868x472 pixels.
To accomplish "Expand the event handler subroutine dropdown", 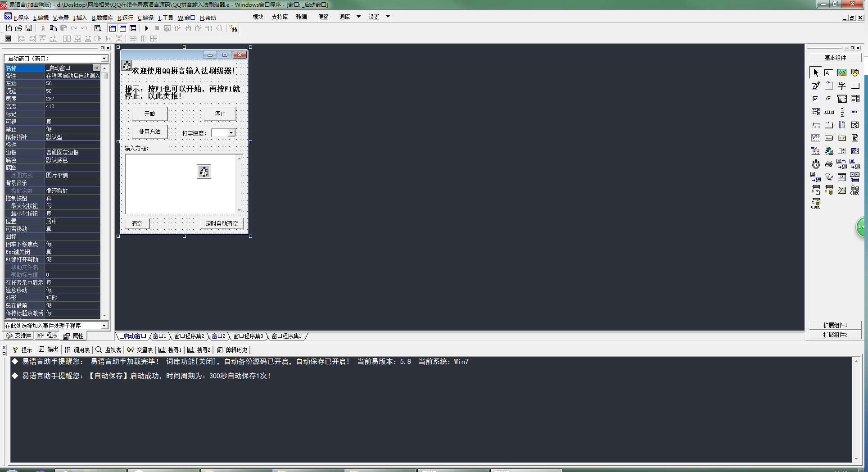I will coord(104,326).
